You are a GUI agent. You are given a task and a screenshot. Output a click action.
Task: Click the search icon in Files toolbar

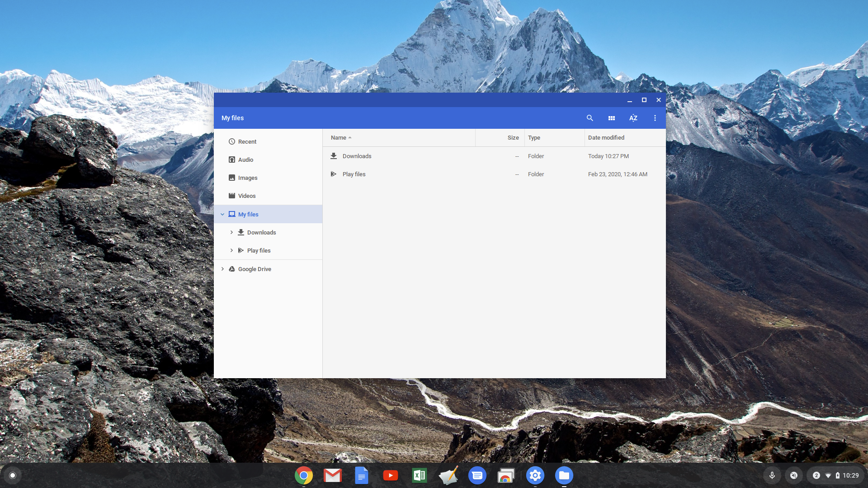(589, 118)
